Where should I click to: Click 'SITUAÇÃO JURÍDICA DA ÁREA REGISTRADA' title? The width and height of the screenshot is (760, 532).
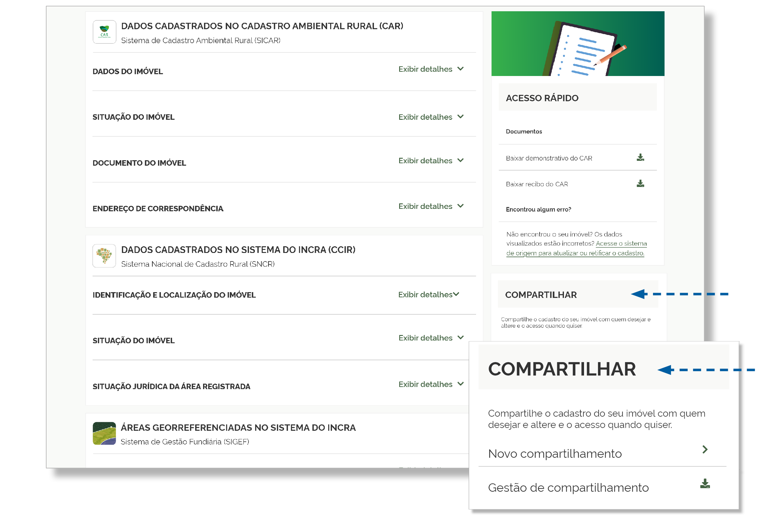[171, 387]
